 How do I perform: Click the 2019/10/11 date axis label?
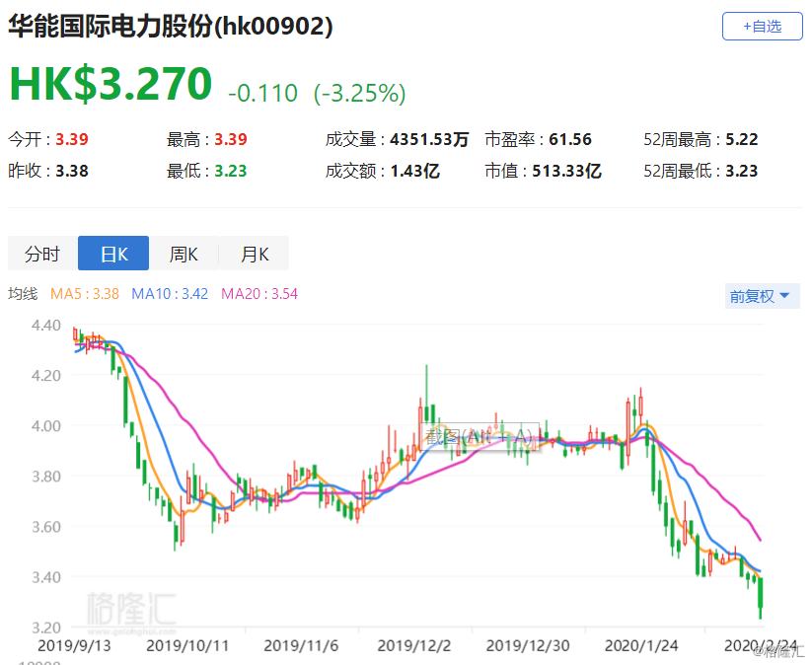[187, 646]
